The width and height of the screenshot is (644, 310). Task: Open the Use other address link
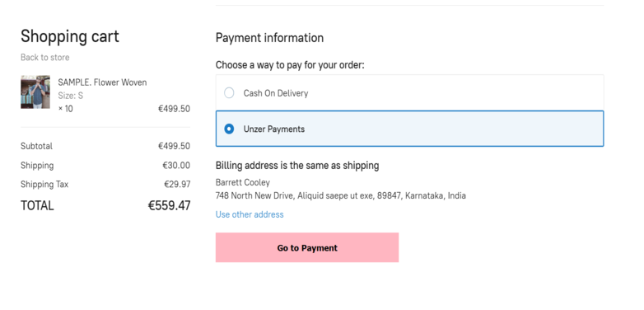click(x=250, y=214)
